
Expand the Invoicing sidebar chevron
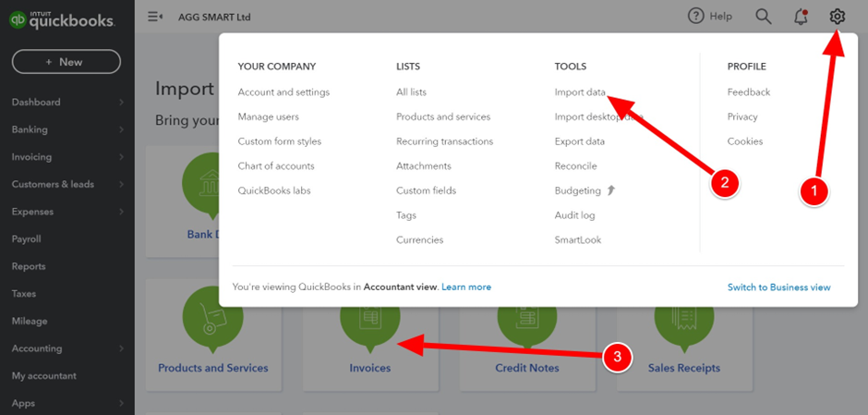[x=121, y=157]
